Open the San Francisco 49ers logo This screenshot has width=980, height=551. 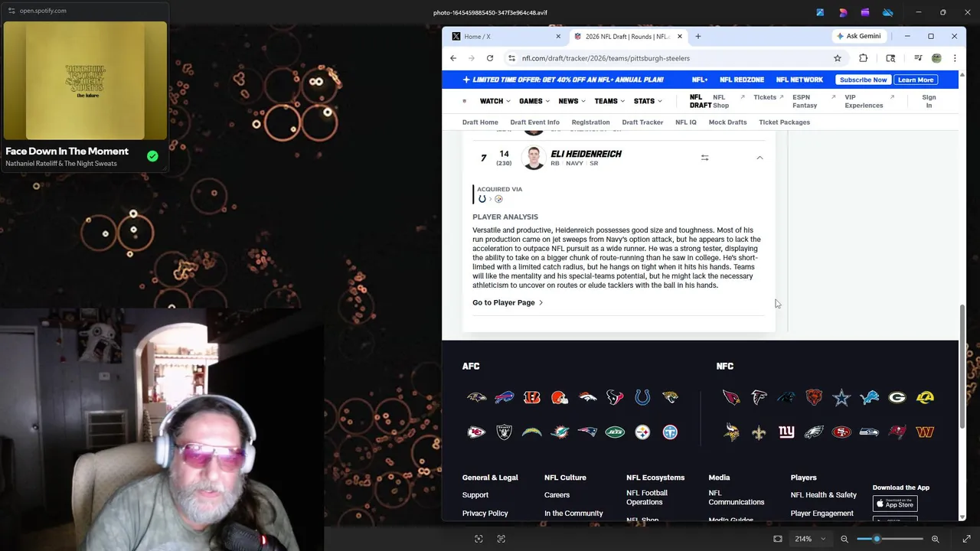[841, 432]
